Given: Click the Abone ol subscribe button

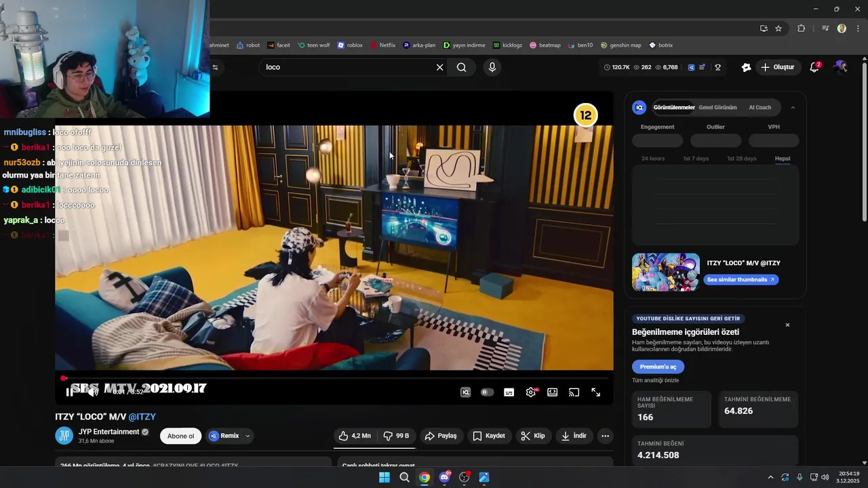Looking at the screenshot, I should pos(181,436).
